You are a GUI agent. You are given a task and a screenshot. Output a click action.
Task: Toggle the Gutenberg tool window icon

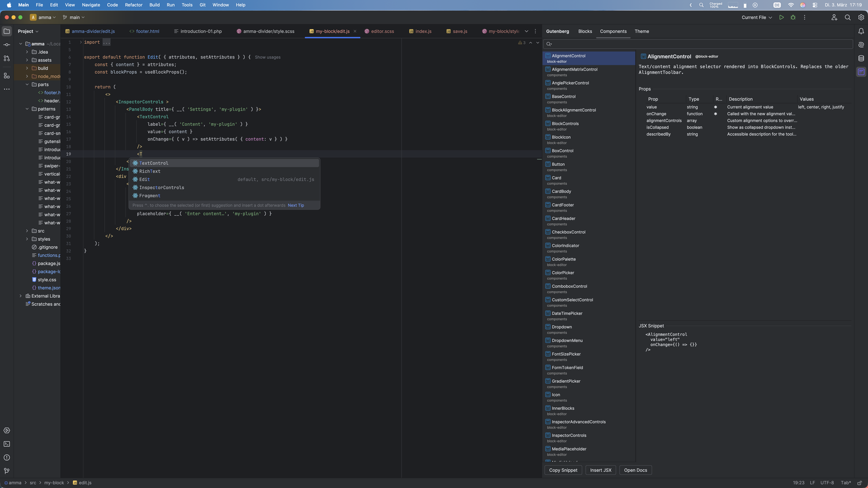pos(861,72)
